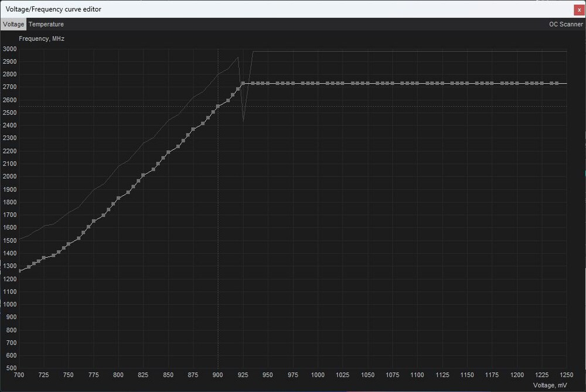Switch to the Temperature tab

46,24
